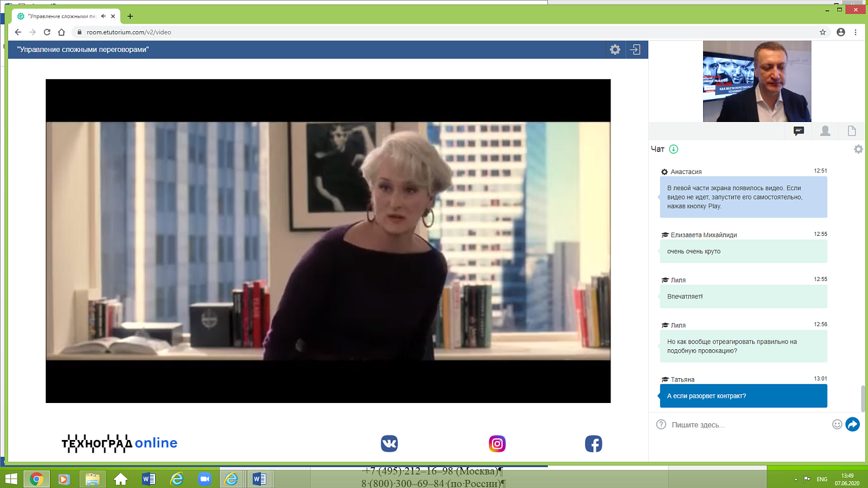Open the Chrome profile avatar

(841, 32)
